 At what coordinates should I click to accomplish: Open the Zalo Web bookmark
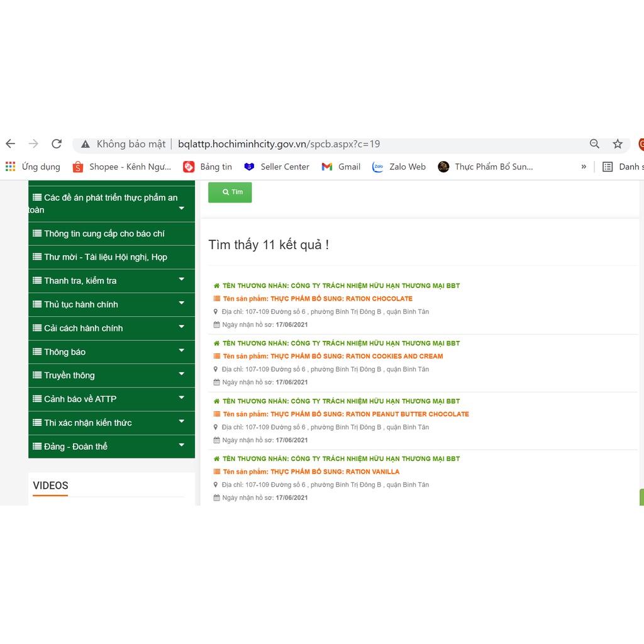(399, 167)
